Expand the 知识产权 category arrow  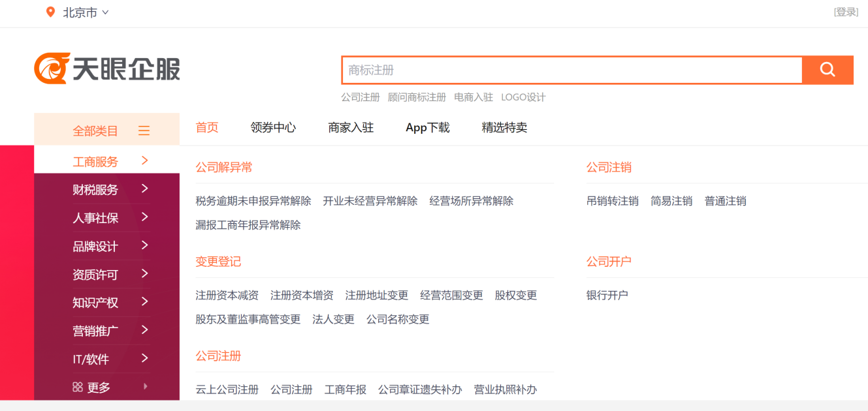pyautogui.click(x=145, y=302)
